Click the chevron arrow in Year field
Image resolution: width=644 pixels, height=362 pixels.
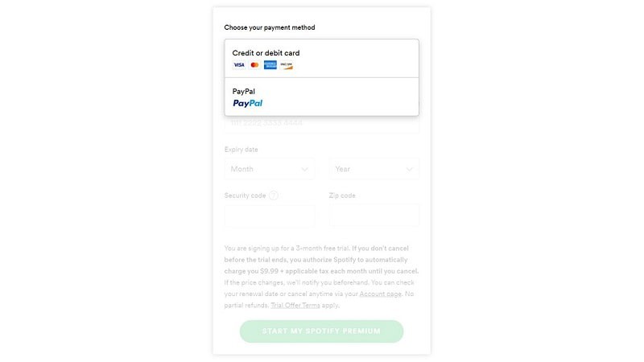(410, 169)
